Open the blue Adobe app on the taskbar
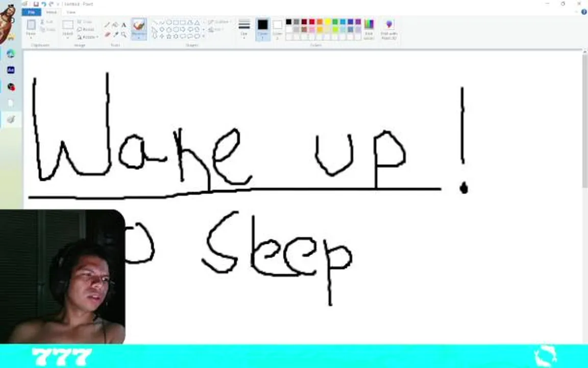Viewport: 588px width, 368px height. [11, 70]
